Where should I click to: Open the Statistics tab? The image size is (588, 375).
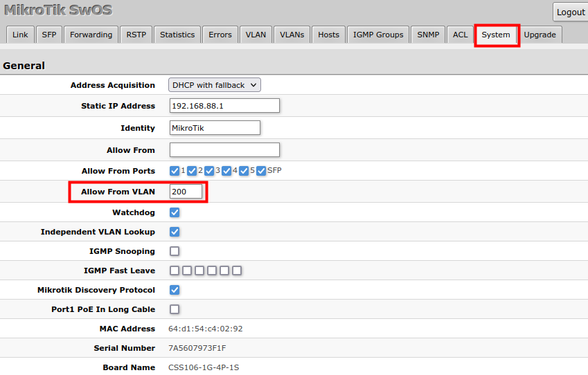(177, 35)
